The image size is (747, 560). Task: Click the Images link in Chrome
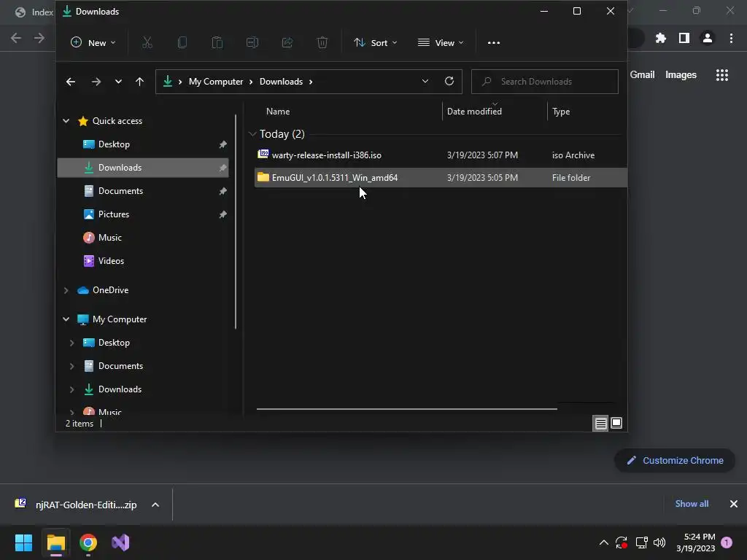click(x=681, y=75)
